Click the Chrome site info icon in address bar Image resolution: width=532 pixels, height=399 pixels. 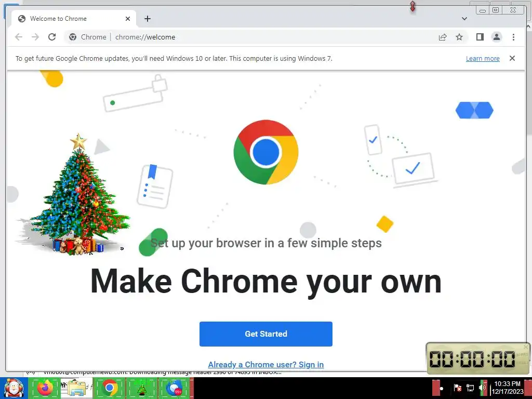tap(73, 37)
